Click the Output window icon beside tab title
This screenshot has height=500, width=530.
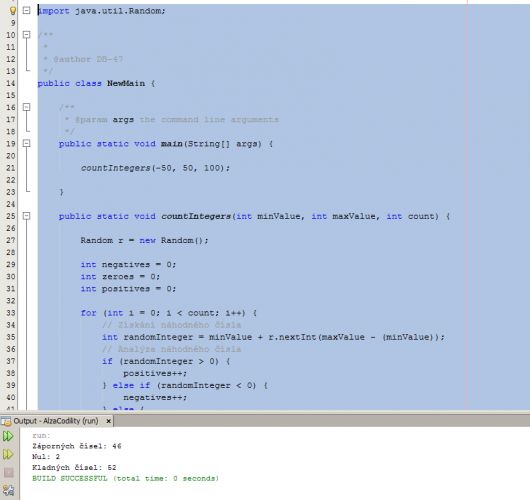[x=6, y=421]
